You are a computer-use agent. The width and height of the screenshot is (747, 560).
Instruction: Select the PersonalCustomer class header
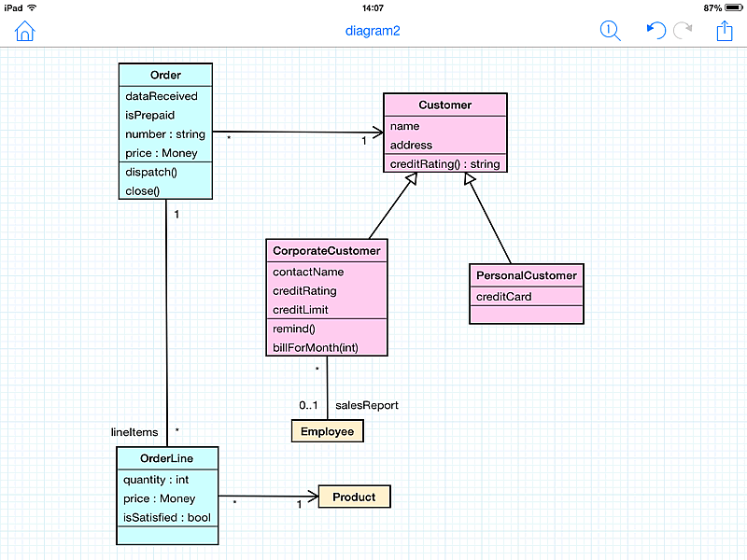[x=527, y=275]
